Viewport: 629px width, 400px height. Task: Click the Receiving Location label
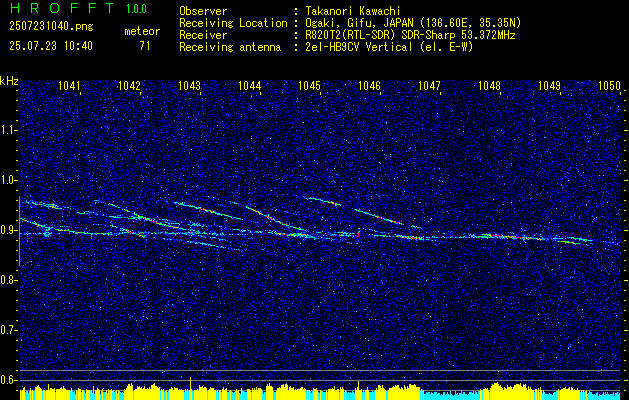point(233,23)
